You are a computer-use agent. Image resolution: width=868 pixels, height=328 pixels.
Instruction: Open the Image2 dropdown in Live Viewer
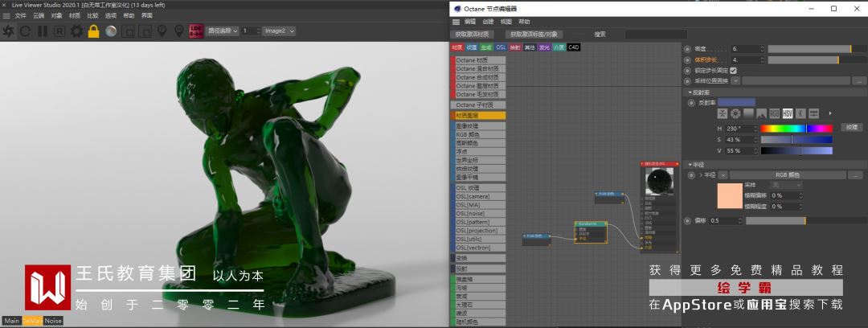[280, 31]
